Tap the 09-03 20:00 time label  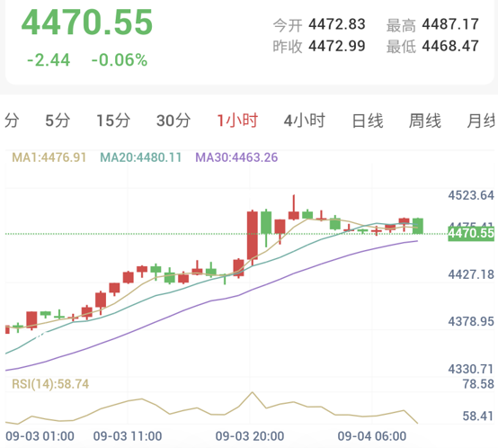(250, 436)
